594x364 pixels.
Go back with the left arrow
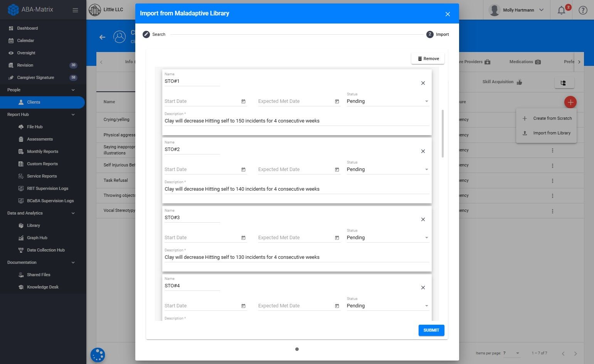pos(102,37)
